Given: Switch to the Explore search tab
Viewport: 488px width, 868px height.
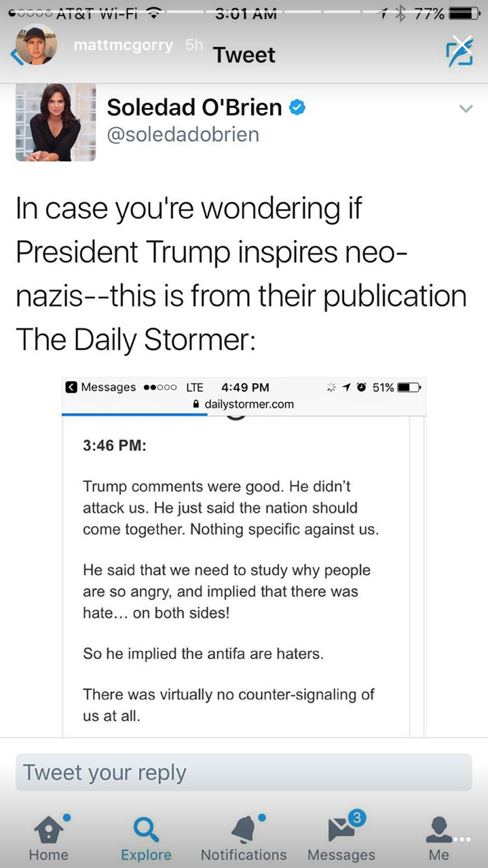Looking at the screenshot, I should click(146, 837).
